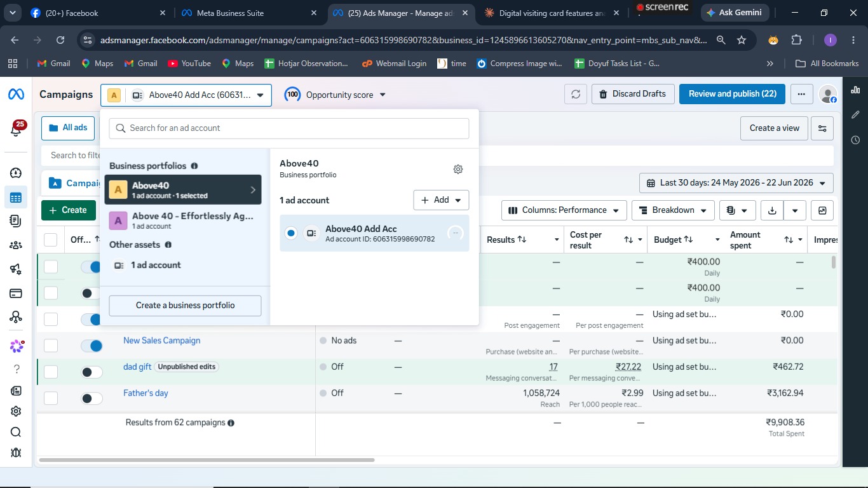Screen dimensions: 868x488
Task: Select the Above40 Add Acc radio button
Action: pyautogui.click(x=291, y=233)
